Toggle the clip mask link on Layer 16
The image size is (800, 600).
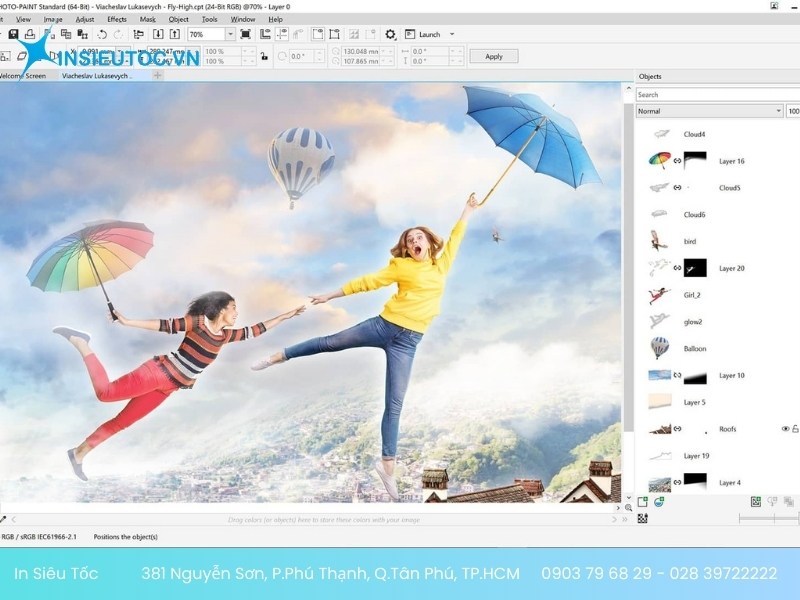[x=677, y=160]
